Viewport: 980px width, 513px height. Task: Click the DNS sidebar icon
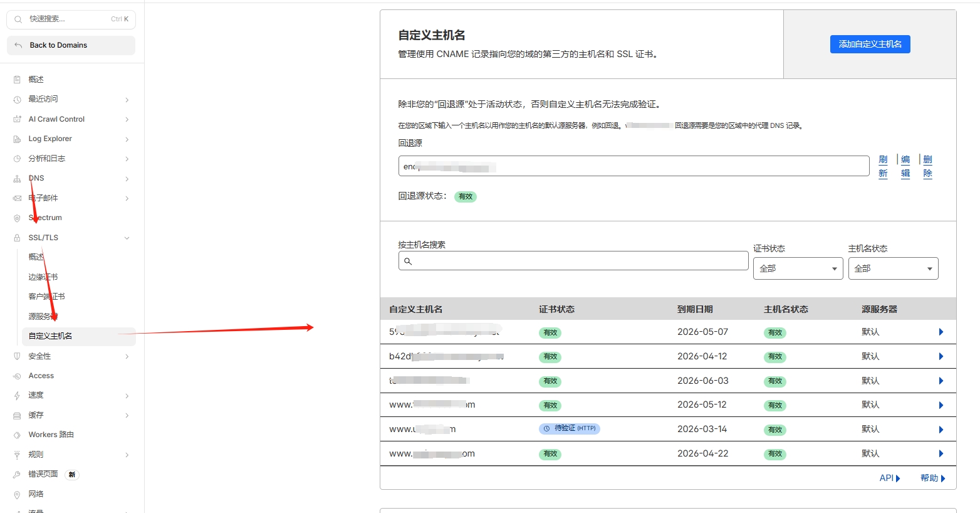(17, 179)
